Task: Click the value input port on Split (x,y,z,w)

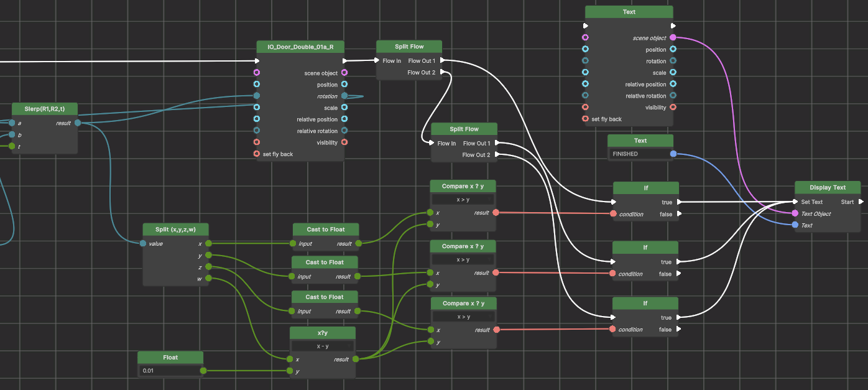Action: click(144, 243)
